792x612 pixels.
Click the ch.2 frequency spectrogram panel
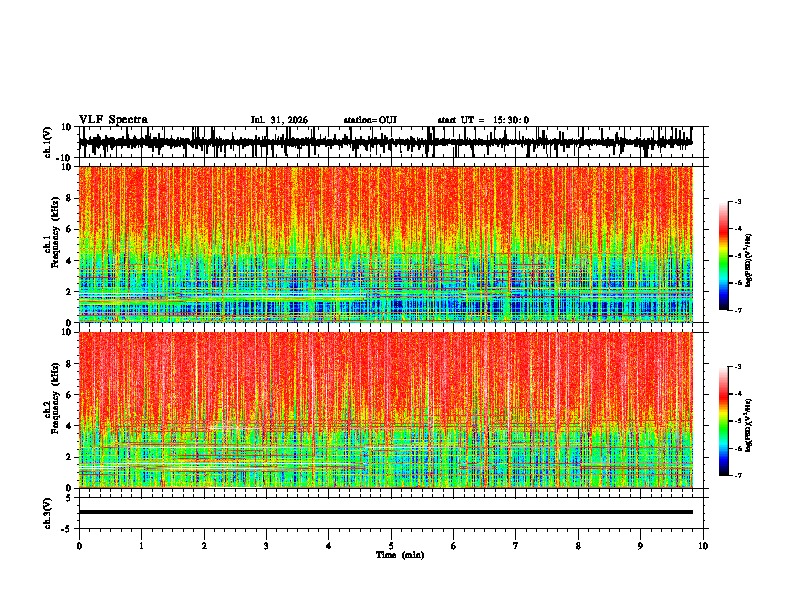pos(386,410)
